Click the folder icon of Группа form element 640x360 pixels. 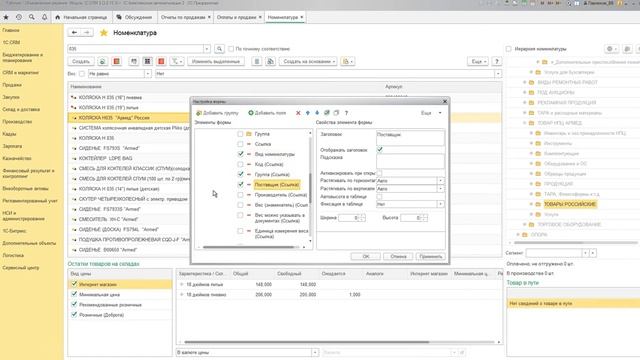[249, 134]
